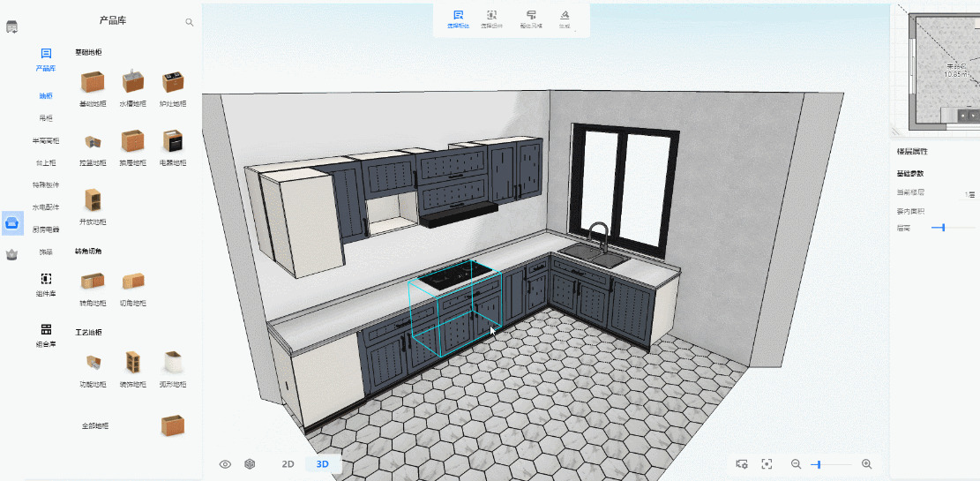Click the 3D cube view icon
Image resolution: width=980 pixels, height=481 pixels.
tap(250, 464)
